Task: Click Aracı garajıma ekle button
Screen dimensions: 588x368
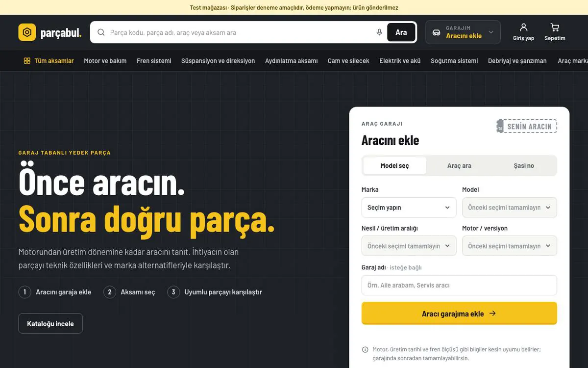Action: click(x=459, y=314)
